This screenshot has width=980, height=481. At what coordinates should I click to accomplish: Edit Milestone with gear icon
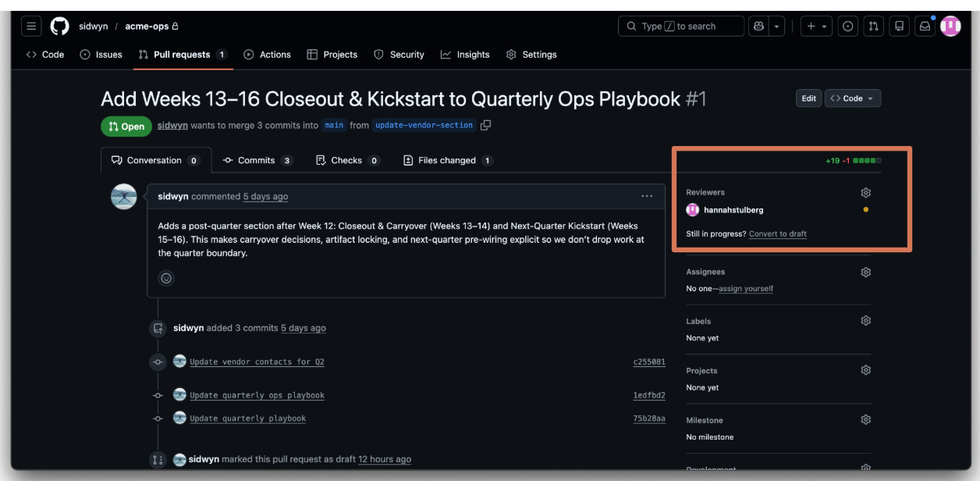coord(865,420)
